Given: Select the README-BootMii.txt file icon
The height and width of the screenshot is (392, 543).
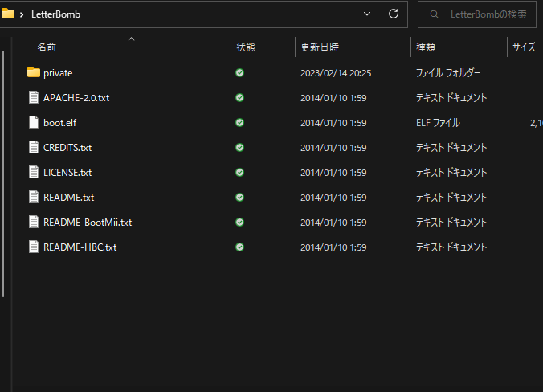Looking at the screenshot, I should pos(34,222).
